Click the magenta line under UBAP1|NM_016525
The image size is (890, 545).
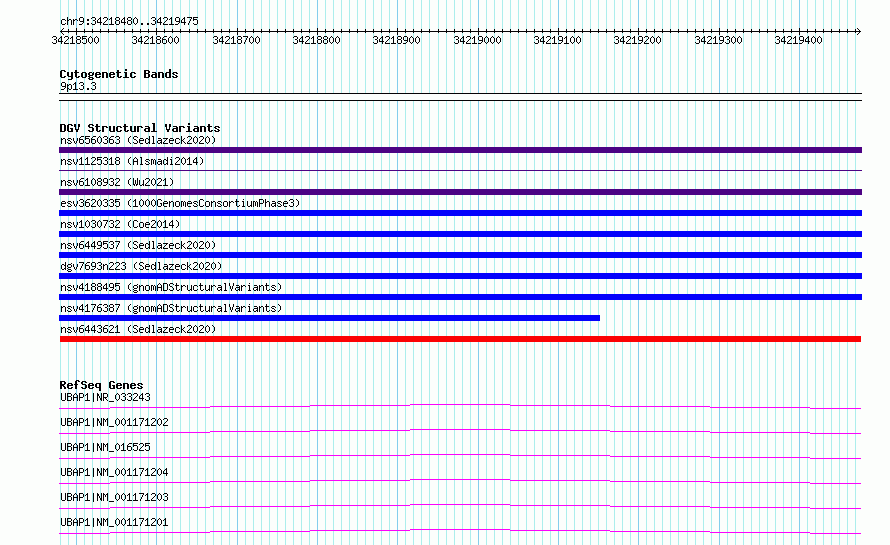coord(460,456)
